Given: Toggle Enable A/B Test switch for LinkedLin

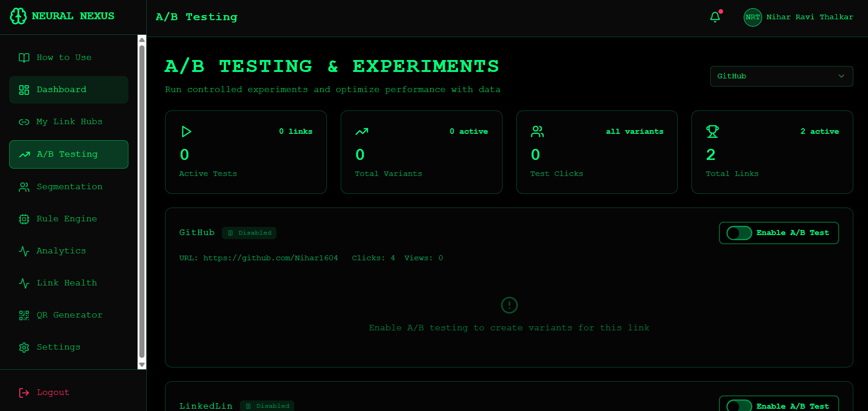Looking at the screenshot, I should click(739, 406).
